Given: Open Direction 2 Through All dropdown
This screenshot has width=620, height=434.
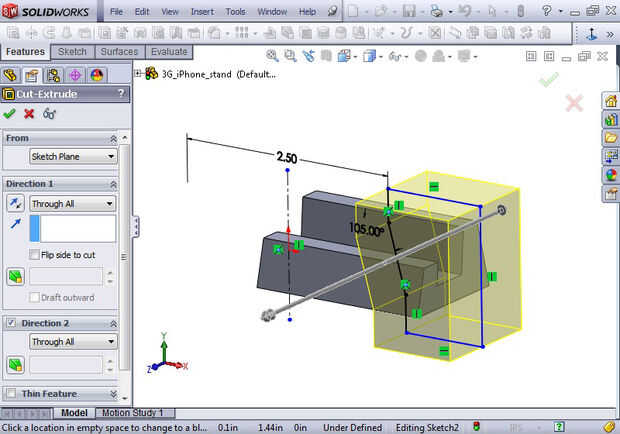Looking at the screenshot, I should click(73, 342).
